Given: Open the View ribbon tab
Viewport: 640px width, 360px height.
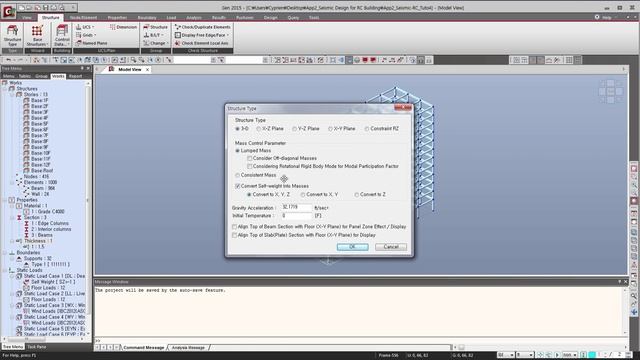Looking at the screenshot, I should [27, 18].
